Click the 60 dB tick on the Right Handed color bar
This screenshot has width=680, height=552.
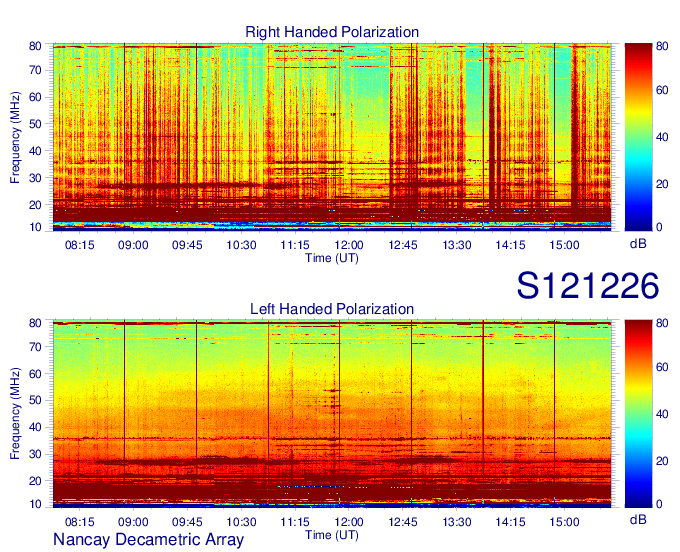tap(662, 90)
